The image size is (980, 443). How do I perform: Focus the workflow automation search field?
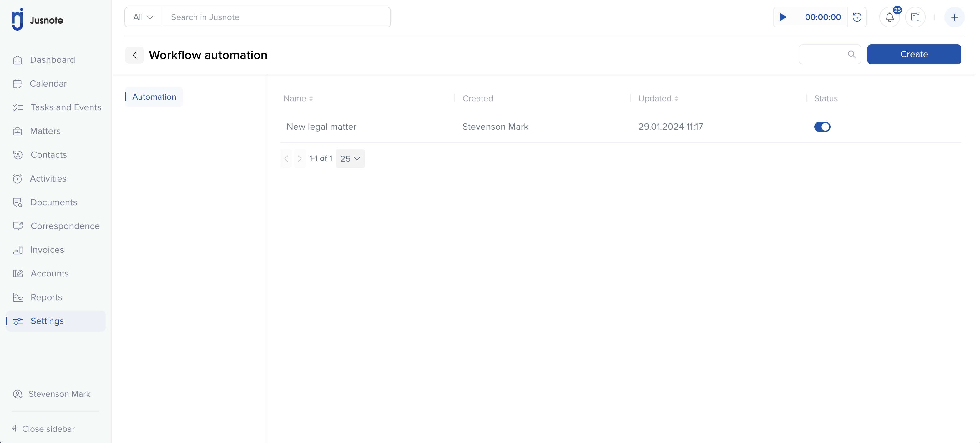tap(829, 54)
